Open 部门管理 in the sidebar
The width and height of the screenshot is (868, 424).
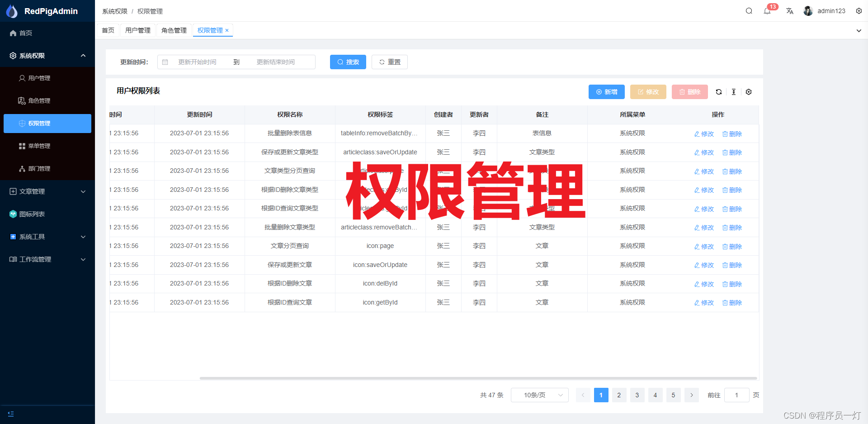tap(47, 169)
